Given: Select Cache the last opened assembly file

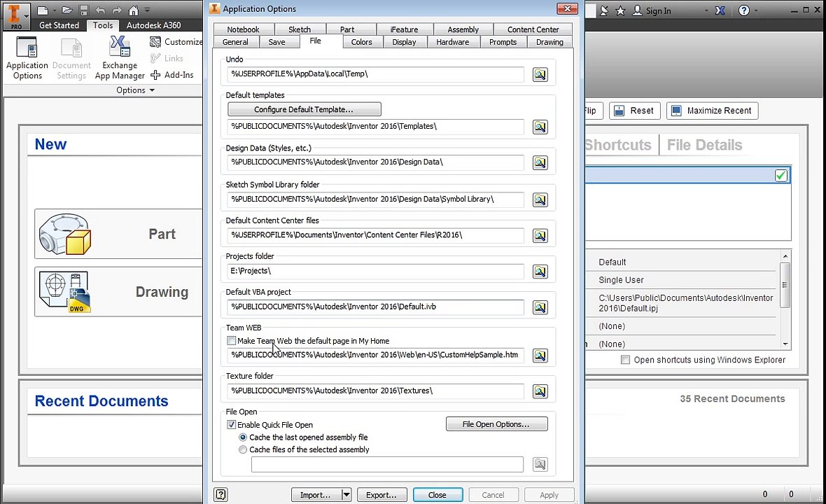Looking at the screenshot, I should 243,437.
